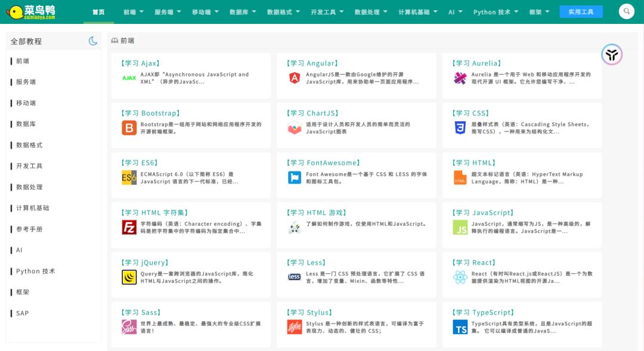
Task: Open the 【学习 FontAwesome】 tutorial link
Action: coord(323,163)
